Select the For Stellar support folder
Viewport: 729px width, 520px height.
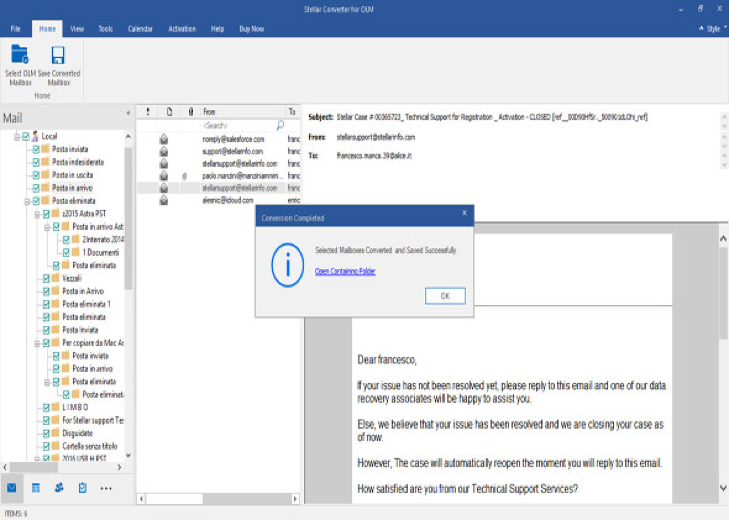(93, 420)
